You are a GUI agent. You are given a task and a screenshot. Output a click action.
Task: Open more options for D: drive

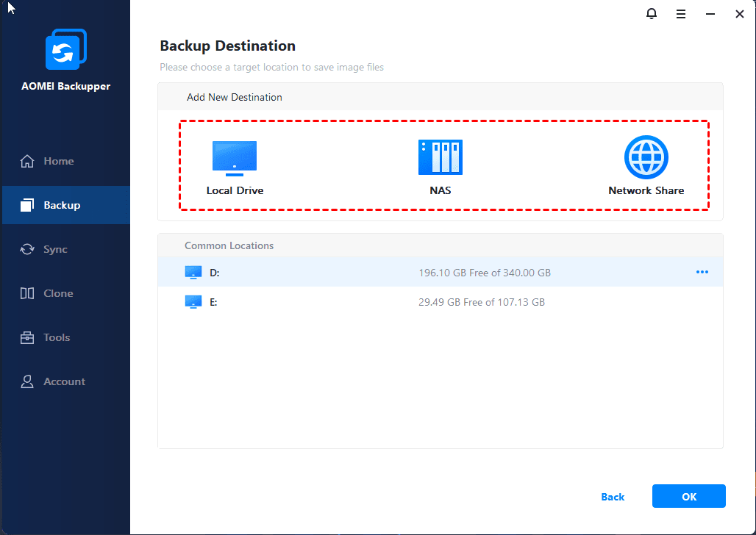point(702,273)
